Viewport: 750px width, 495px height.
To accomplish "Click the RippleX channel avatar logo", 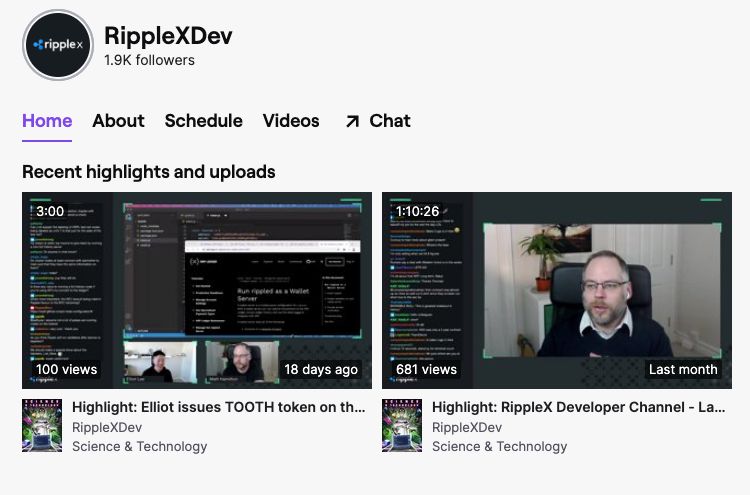I will tap(58, 45).
